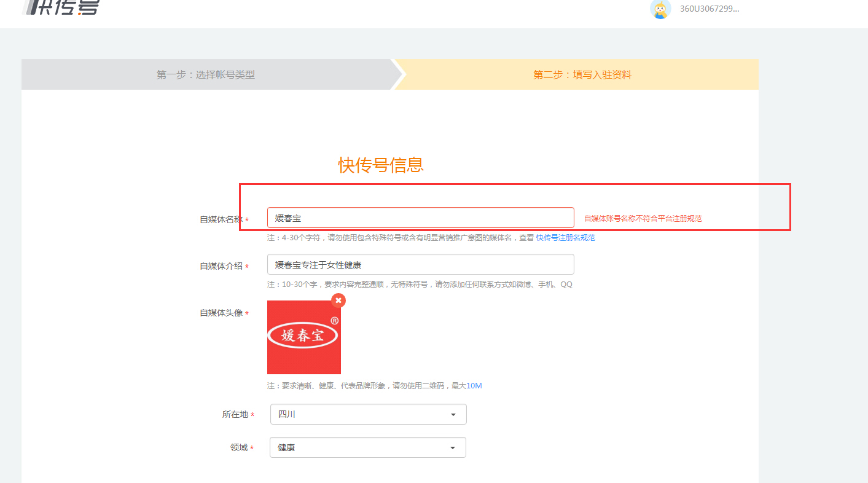The width and height of the screenshot is (868, 483).
Task: Click the 媛春宝 avatar thumbnail
Action: click(x=303, y=337)
